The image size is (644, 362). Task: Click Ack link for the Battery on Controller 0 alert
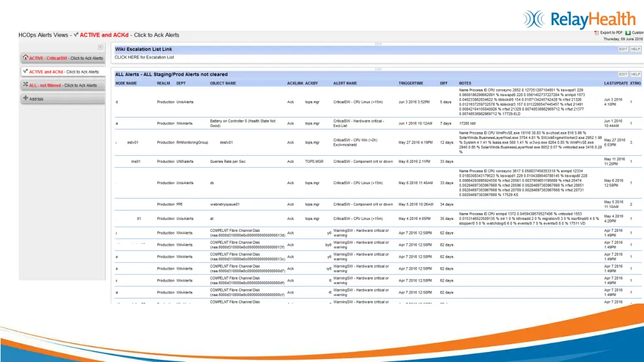pyautogui.click(x=291, y=124)
